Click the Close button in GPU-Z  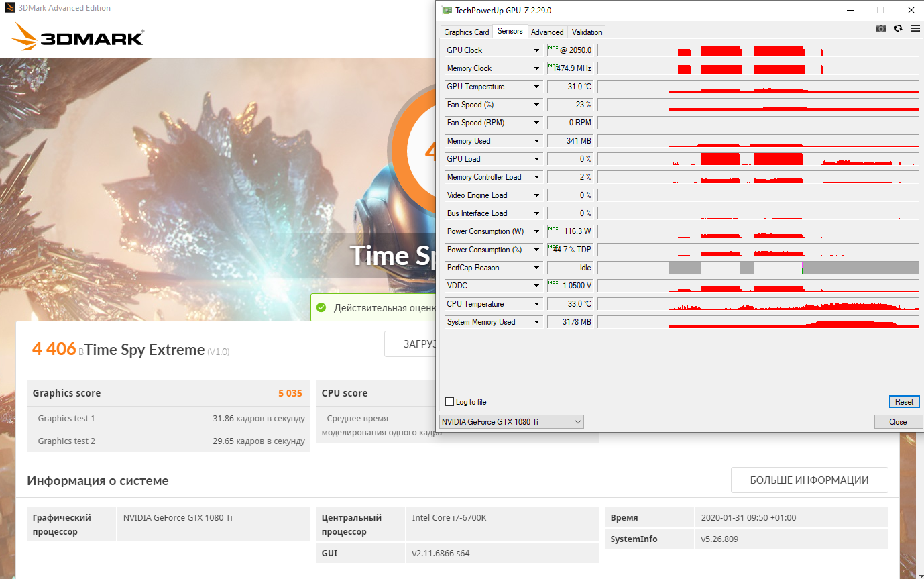pyautogui.click(x=898, y=422)
